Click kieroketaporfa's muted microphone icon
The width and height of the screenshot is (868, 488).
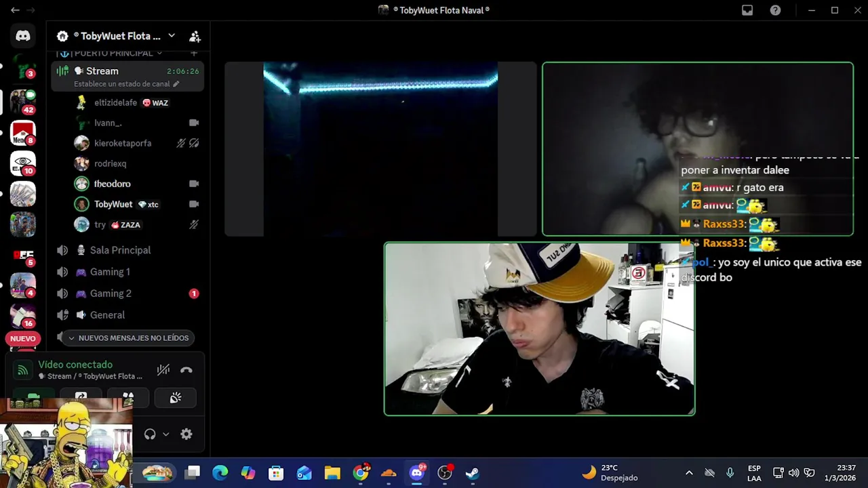click(x=181, y=144)
